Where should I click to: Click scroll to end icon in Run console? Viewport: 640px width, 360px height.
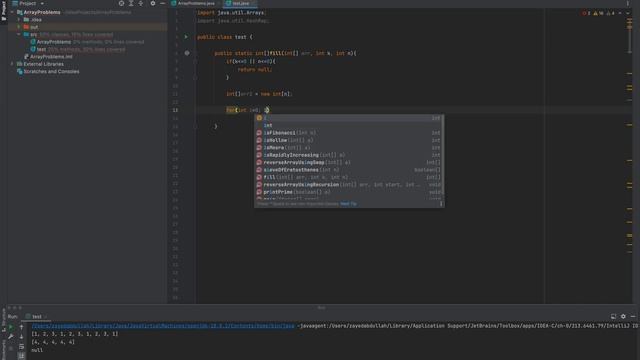tap(22, 356)
